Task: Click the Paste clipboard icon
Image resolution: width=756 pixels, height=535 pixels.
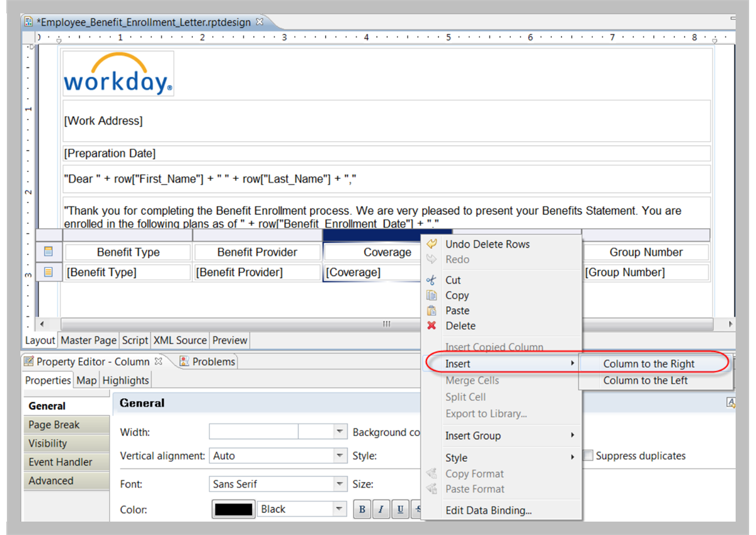Action: coord(432,310)
